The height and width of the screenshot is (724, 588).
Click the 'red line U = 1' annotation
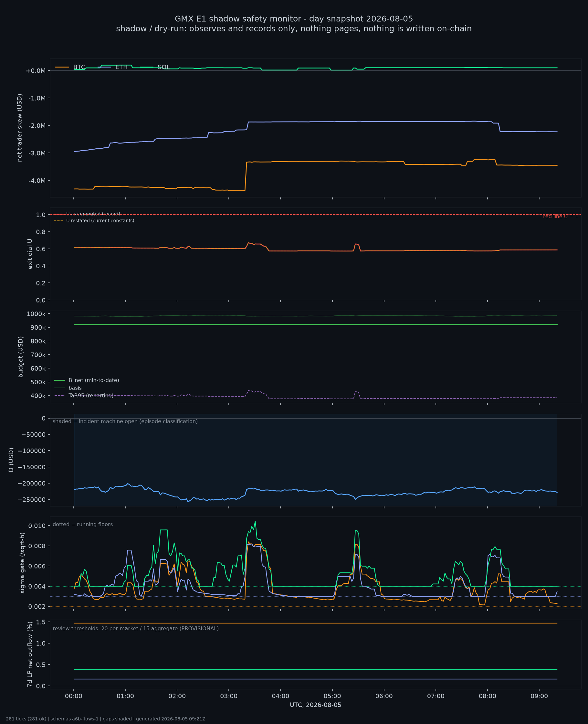(x=561, y=217)
